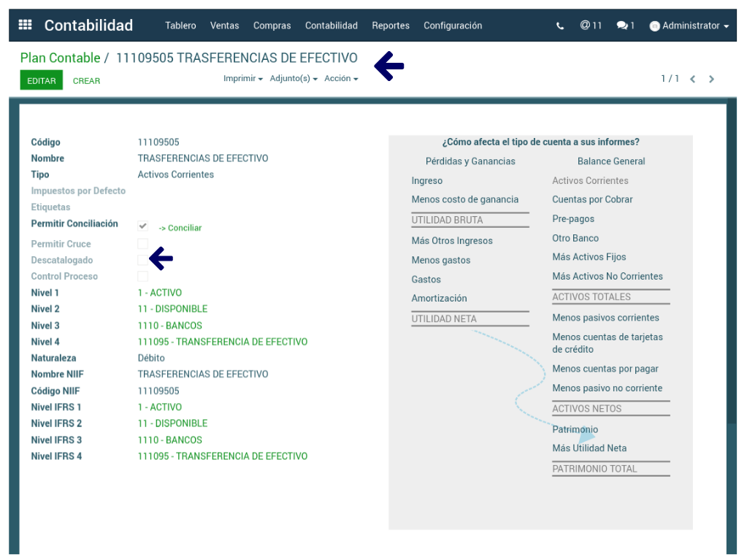This screenshot has width=747, height=560.
Task: Open the chat conversations icon
Action: pos(624,26)
